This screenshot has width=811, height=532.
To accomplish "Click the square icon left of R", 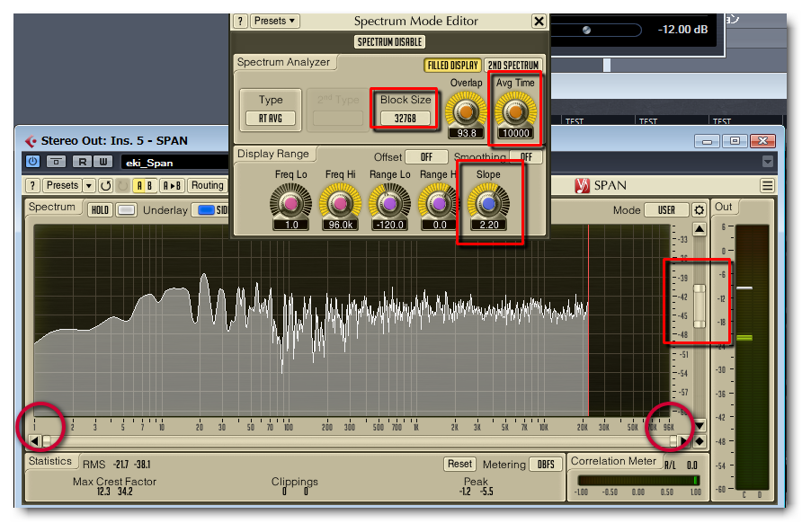I will coord(56,162).
